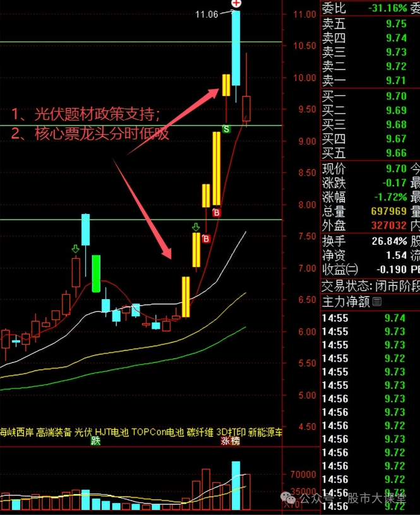Open the 碳纤维 concept tag

(200, 432)
